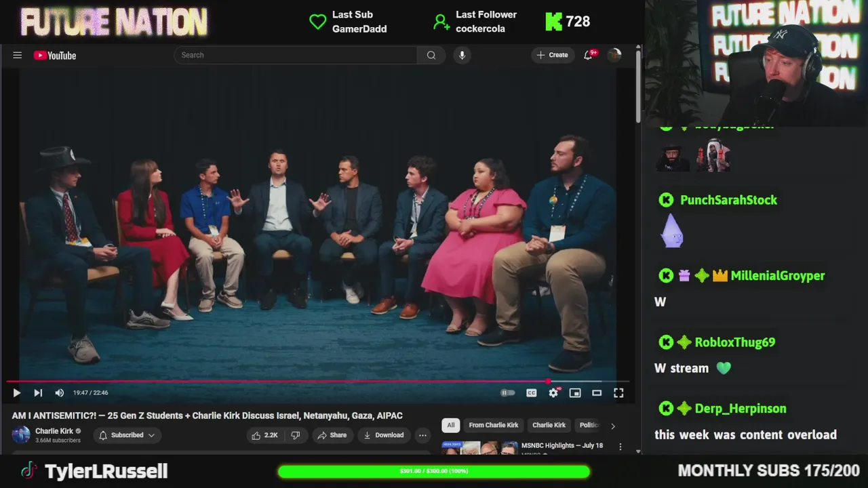Click the magnifier search button
Viewport: 868px width, 488px height.
pos(431,55)
